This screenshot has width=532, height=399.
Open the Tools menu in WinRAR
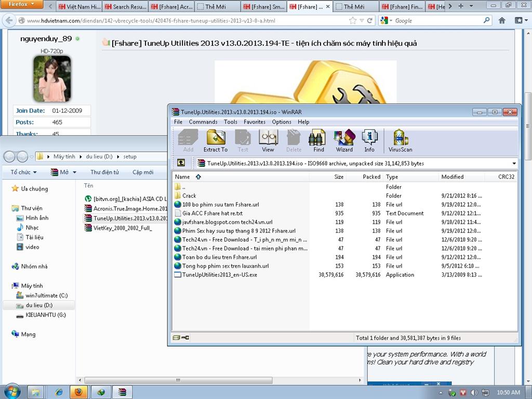point(230,122)
